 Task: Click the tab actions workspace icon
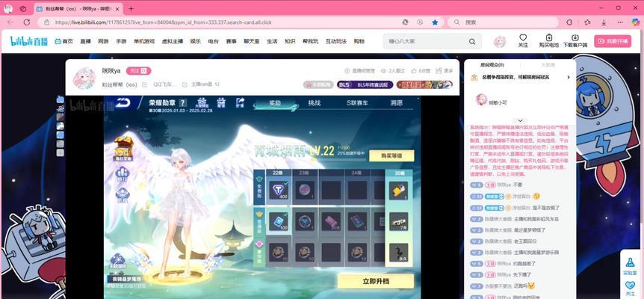(23, 9)
